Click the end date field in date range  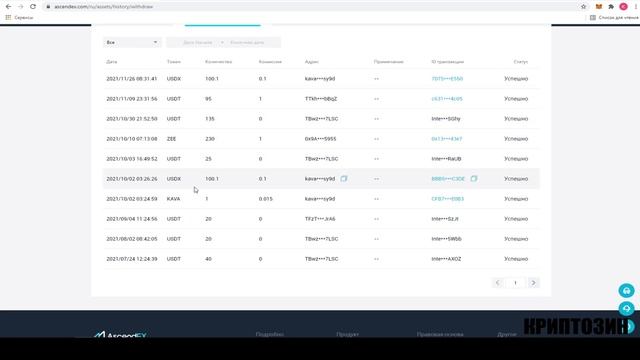tap(247, 42)
